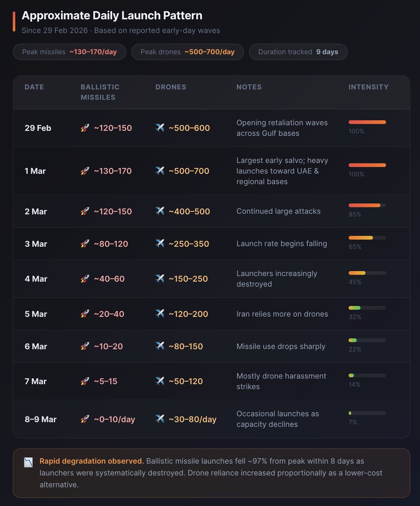
Task: Click the airplane icon in 7 Mar row
Action: (x=160, y=381)
